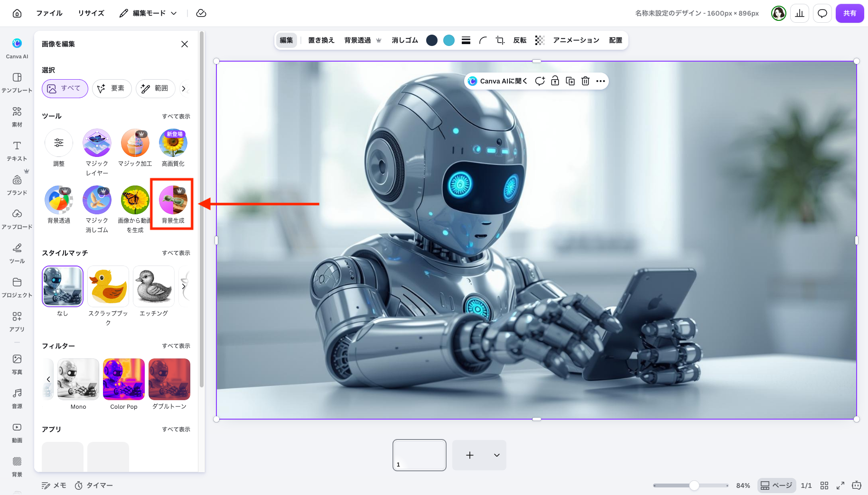Screen dimensions: 868x495
Task: Open the マジック加工 tool
Action: tap(135, 148)
